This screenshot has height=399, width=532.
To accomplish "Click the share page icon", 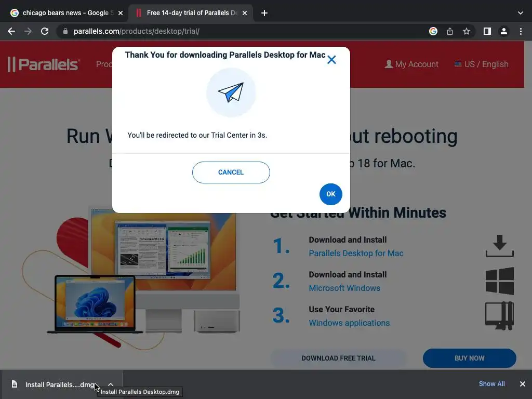I will click(449, 31).
